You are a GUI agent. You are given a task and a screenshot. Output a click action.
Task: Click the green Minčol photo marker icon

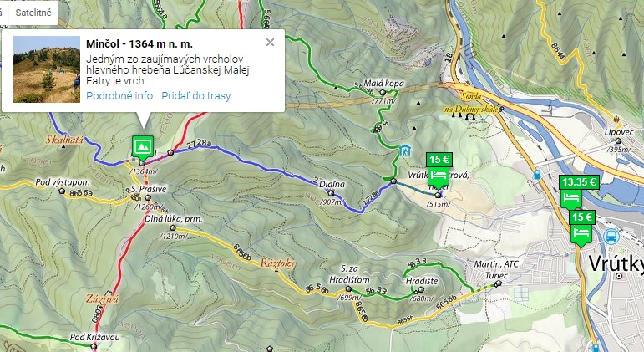click(x=143, y=148)
